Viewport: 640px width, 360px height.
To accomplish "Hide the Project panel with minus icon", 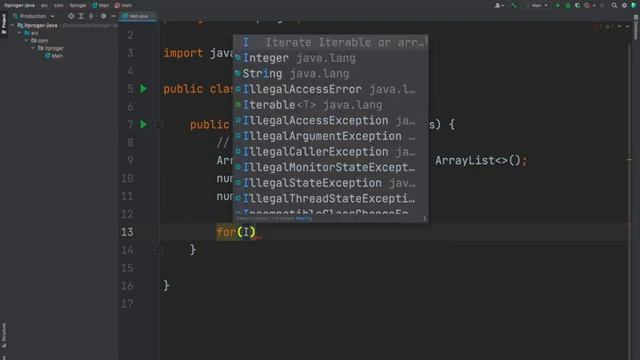I will click(113, 16).
